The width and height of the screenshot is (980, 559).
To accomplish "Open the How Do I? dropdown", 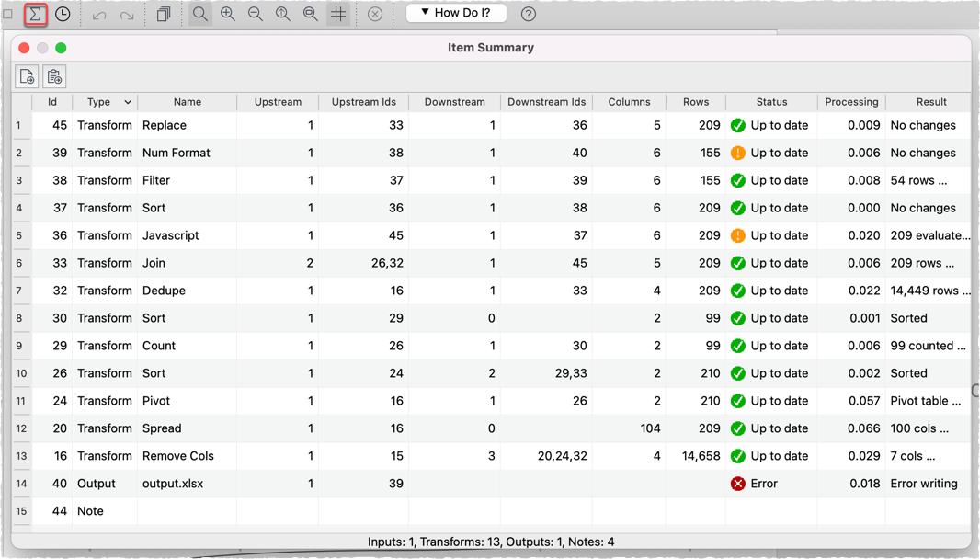I will (x=456, y=13).
